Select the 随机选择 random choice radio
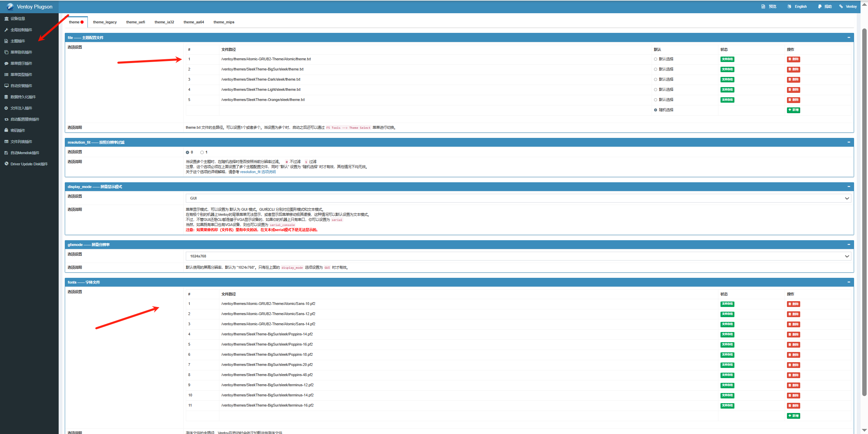 pyautogui.click(x=655, y=110)
